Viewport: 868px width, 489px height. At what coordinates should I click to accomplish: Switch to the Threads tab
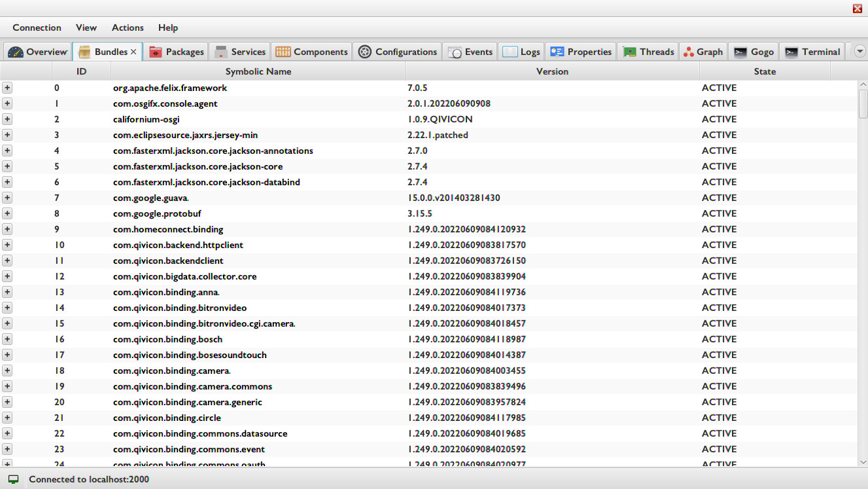[x=648, y=52]
